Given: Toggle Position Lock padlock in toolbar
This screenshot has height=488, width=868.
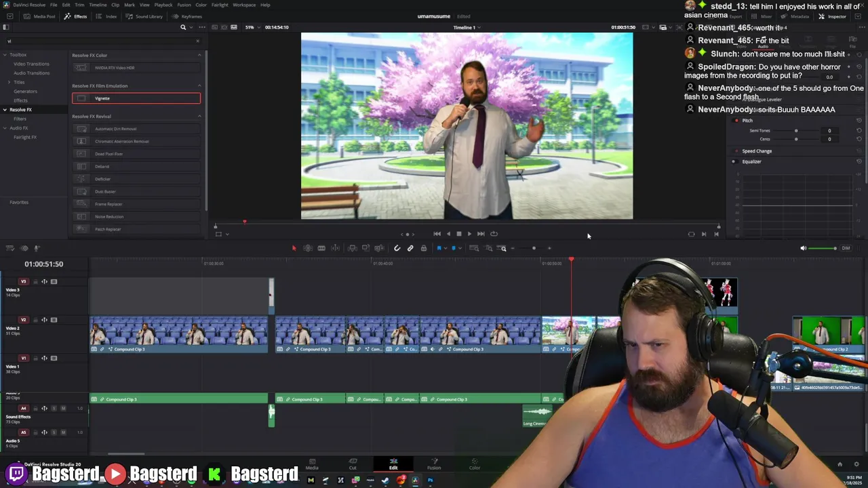Looking at the screenshot, I should (x=424, y=248).
